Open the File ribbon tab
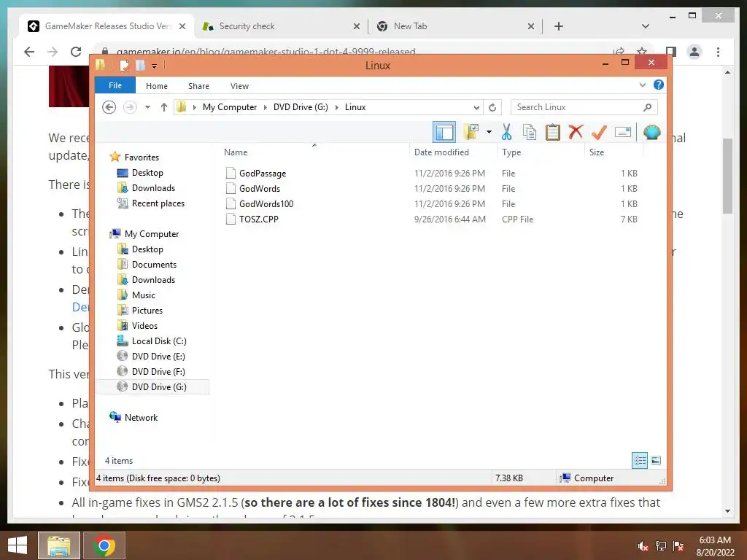 click(115, 86)
